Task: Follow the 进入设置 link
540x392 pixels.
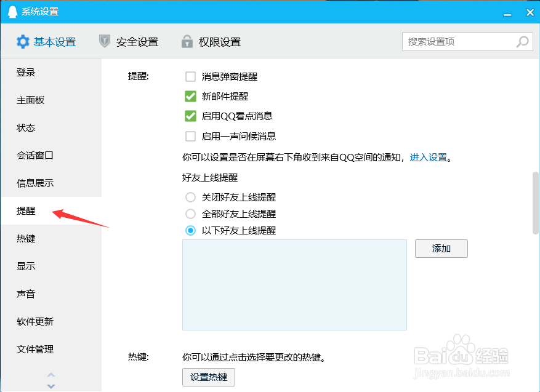Action: point(429,158)
